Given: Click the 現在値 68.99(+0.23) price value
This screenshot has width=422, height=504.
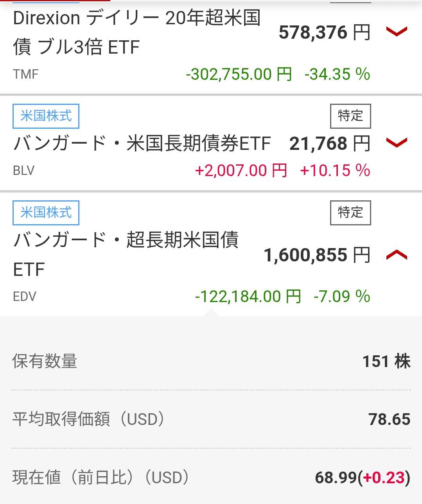Looking at the screenshot, I should tap(362, 477).
